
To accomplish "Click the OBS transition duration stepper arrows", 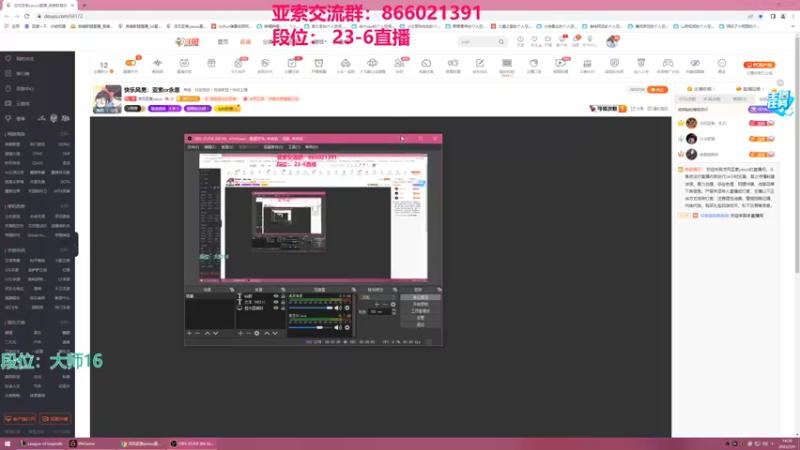I will point(394,311).
